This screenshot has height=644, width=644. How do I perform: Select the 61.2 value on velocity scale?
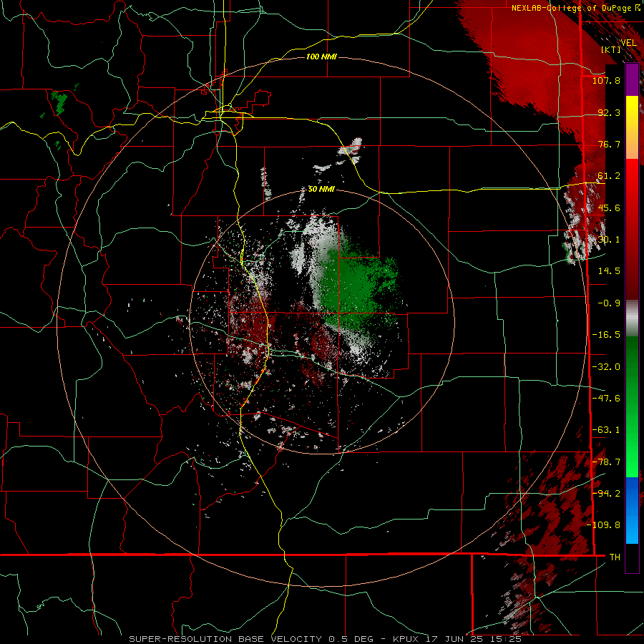(x=609, y=176)
